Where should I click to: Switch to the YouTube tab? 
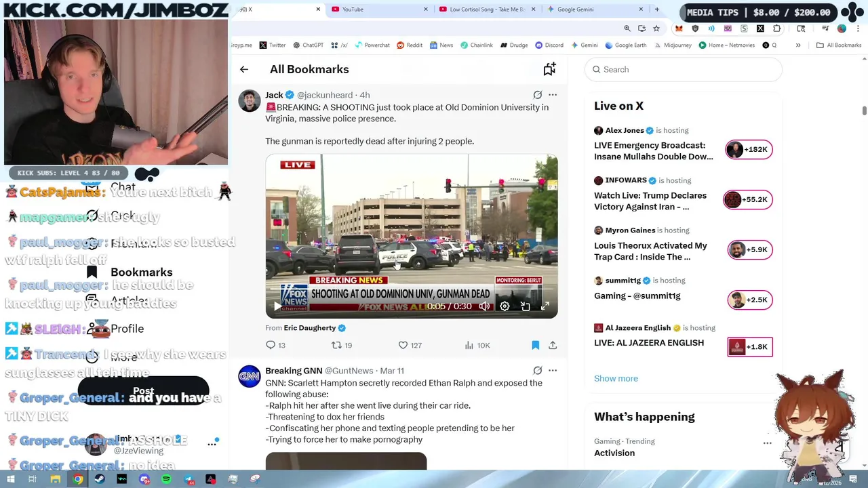(x=378, y=9)
